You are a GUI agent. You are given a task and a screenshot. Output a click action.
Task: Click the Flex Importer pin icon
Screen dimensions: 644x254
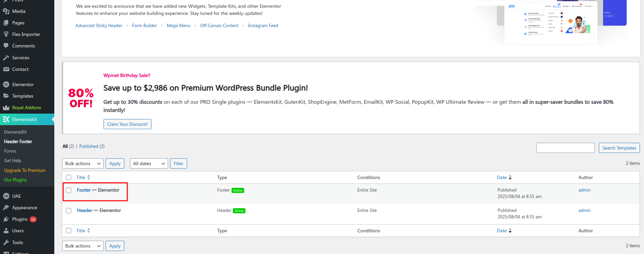[x=6, y=34]
